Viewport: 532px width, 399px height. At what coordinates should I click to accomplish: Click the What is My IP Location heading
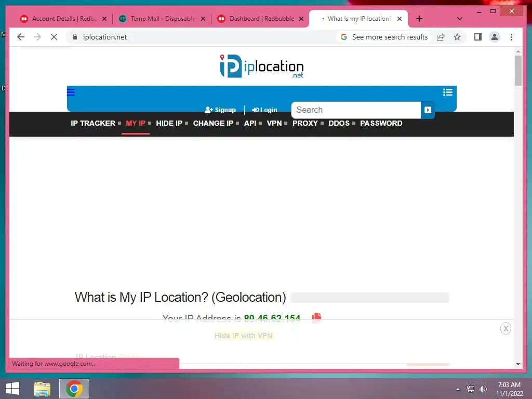[x=180, y=297]
